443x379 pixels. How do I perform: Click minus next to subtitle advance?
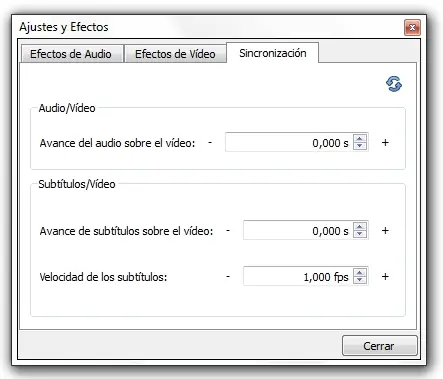pyautogui.click(x=228, y=230)
